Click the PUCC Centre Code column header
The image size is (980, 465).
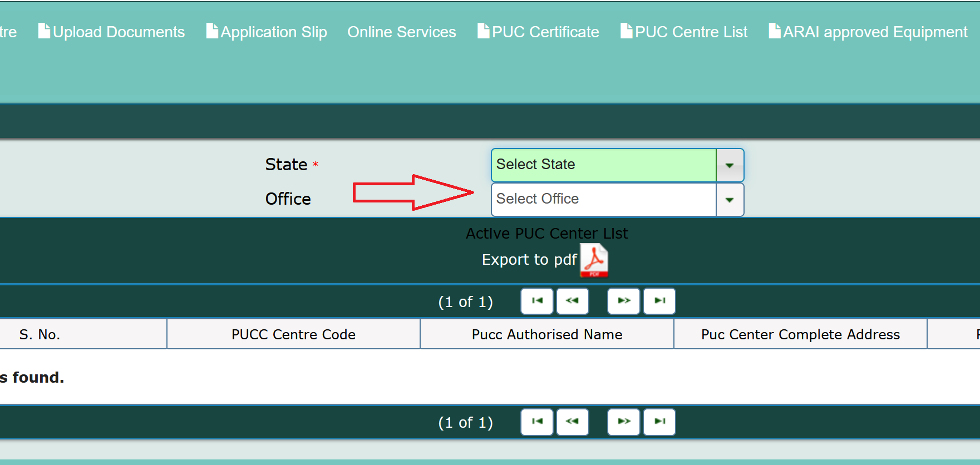[293, 334]
